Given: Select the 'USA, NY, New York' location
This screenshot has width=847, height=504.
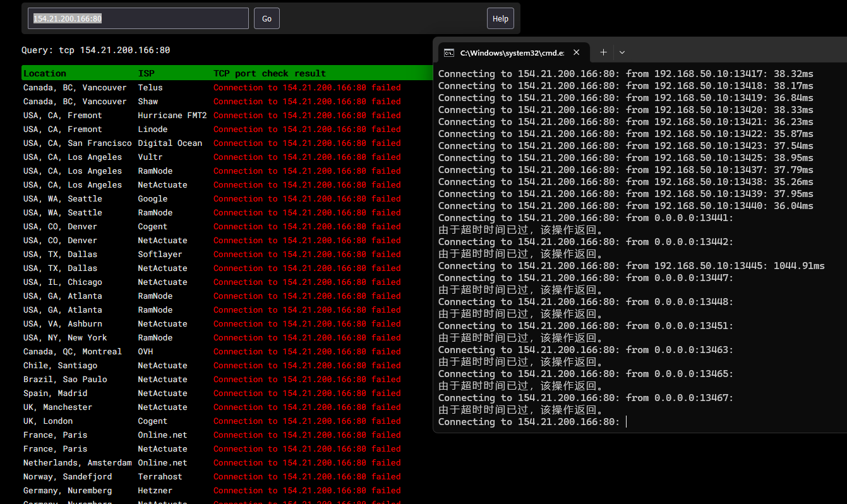Looking at the screenshot, I should [x=65, y=338].
